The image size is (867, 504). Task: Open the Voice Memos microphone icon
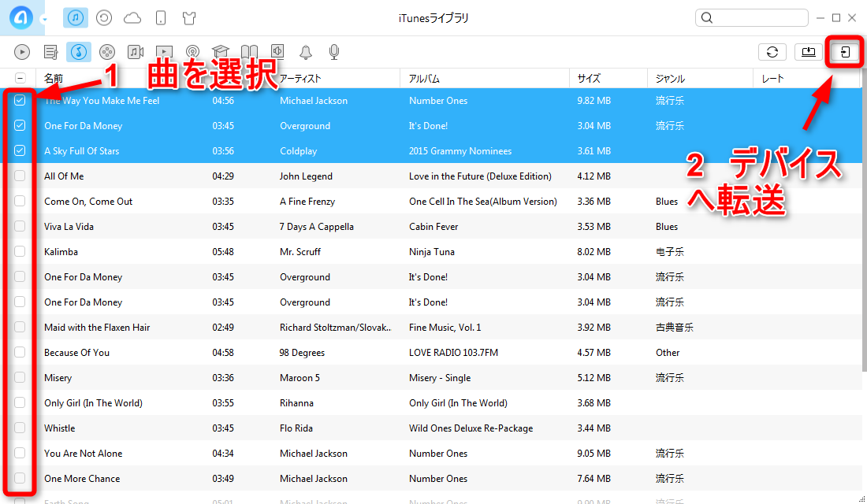click(x=334, y=52)
